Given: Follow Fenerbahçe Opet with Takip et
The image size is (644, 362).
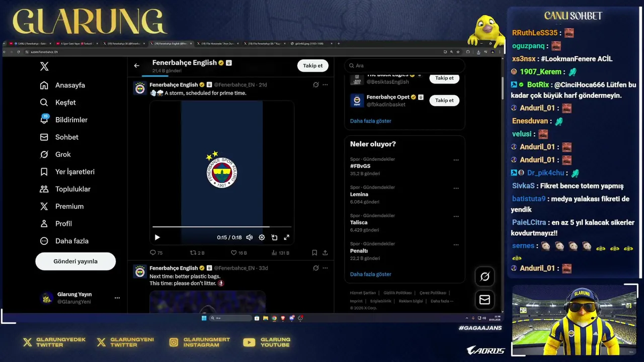Looking at the screenshot, I should pos(444,100).
